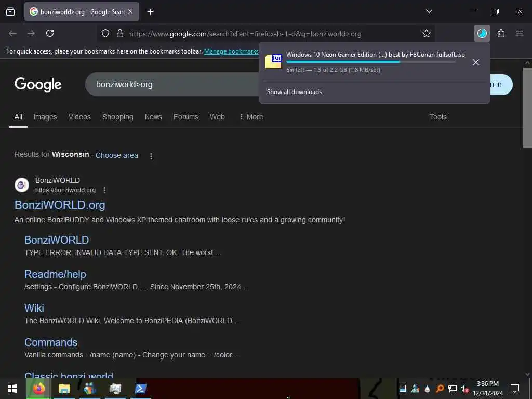Image resolution: width=532 pixels, height=399 pixels.
Task: Open the Wiki sitelink
Action: click(x=34, y=308)
